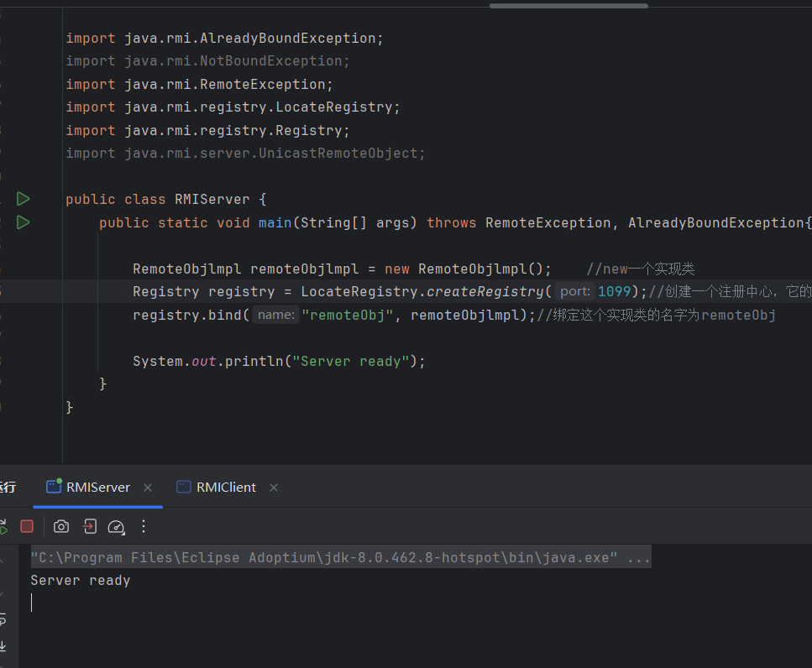Image resolution: width=812 pixels, height=668 pixels.
Task: Click the red arrow exit icon
Action: pos(90,526)
